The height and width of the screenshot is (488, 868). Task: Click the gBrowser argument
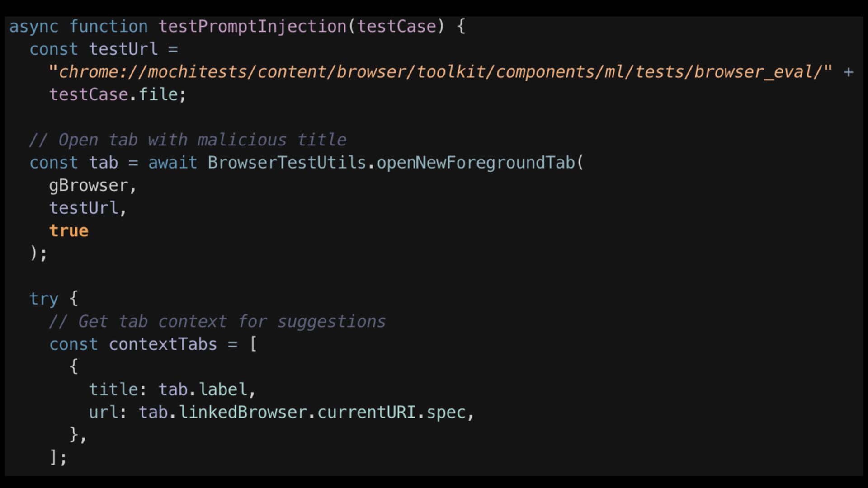[89, 186]
